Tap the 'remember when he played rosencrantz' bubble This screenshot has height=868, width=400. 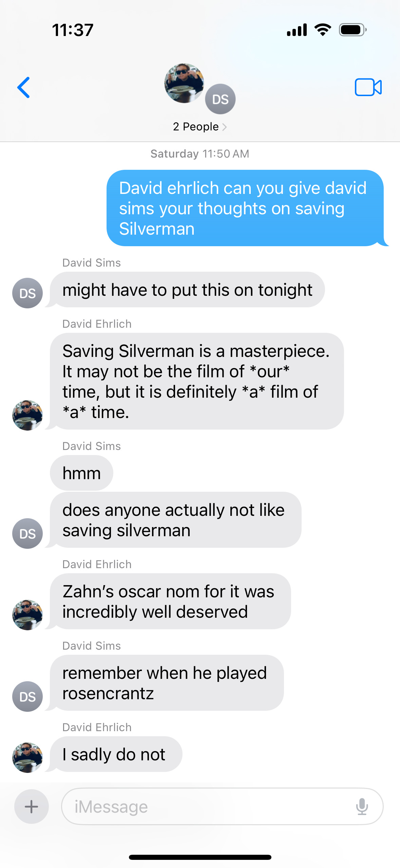tap(167, 683)
